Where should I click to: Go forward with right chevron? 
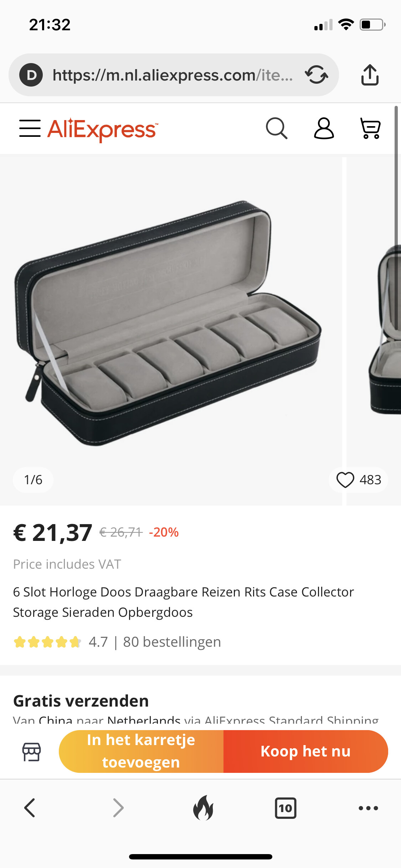(x=118, y=808)
